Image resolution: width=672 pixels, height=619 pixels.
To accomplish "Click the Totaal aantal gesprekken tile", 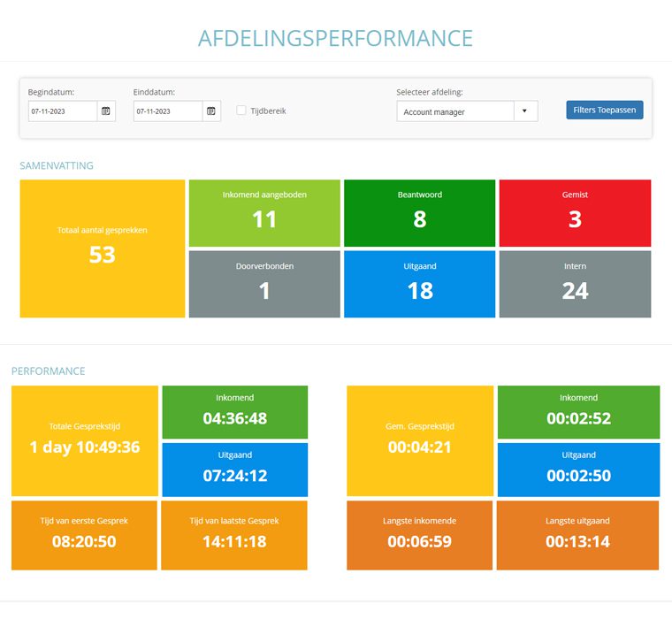I will [103, 248].
